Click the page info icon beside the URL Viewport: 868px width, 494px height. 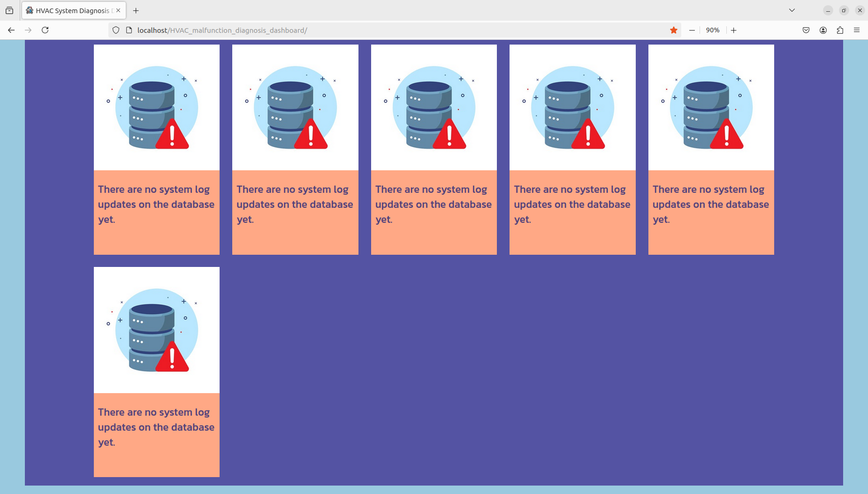129,30
